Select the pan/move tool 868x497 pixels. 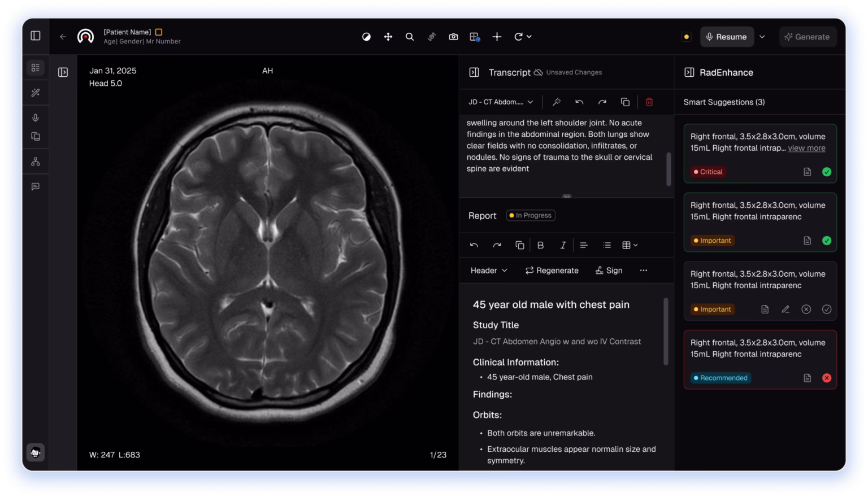tap(388, 37)
